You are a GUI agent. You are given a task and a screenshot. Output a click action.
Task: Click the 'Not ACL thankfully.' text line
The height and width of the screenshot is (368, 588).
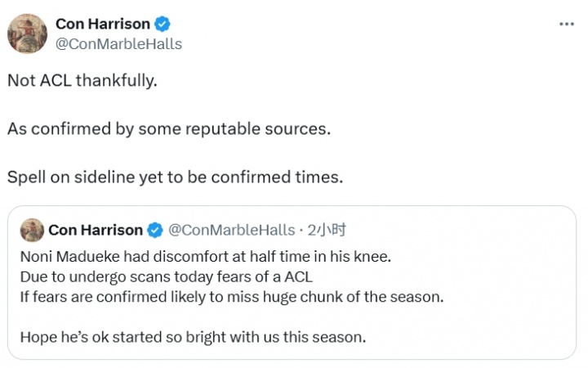[82, 82]
